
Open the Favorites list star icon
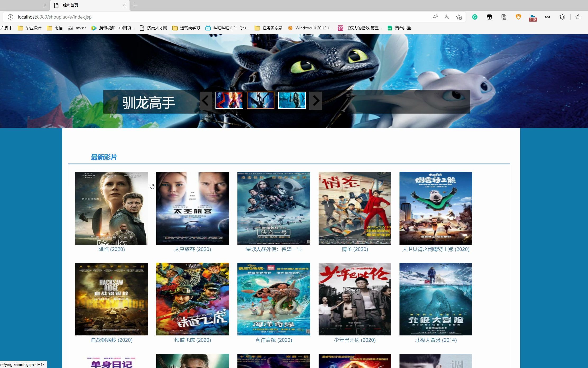pyautogui.click(x=578, y=17)
